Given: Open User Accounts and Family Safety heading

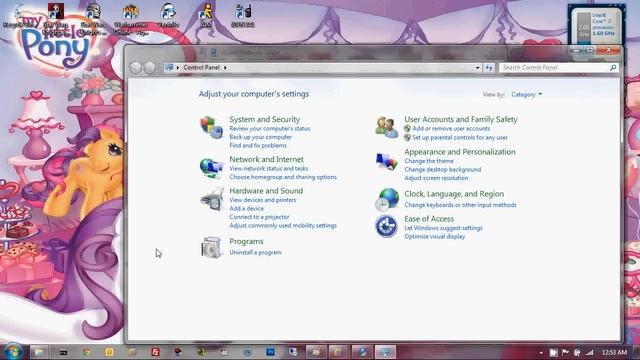Looking at the screenshot, I should point(461,119).
